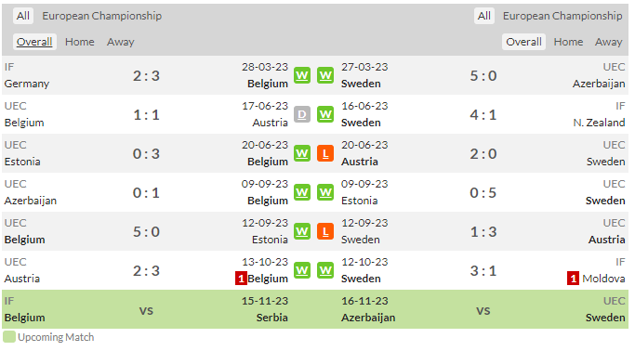The height and width of the screenshot is (364, 635).
Task: Click the orange L badge for Austria 20-06-23
Action: pos(325,154)
